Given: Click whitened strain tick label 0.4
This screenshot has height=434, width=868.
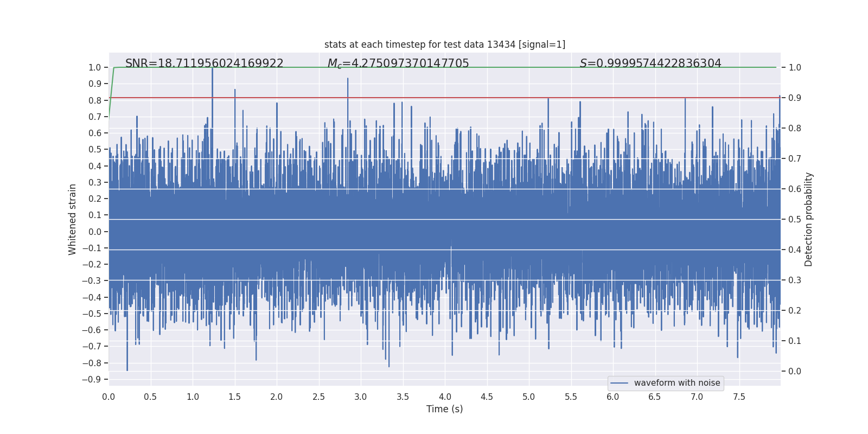Looking at the screenshot, I should click(95, 167).
